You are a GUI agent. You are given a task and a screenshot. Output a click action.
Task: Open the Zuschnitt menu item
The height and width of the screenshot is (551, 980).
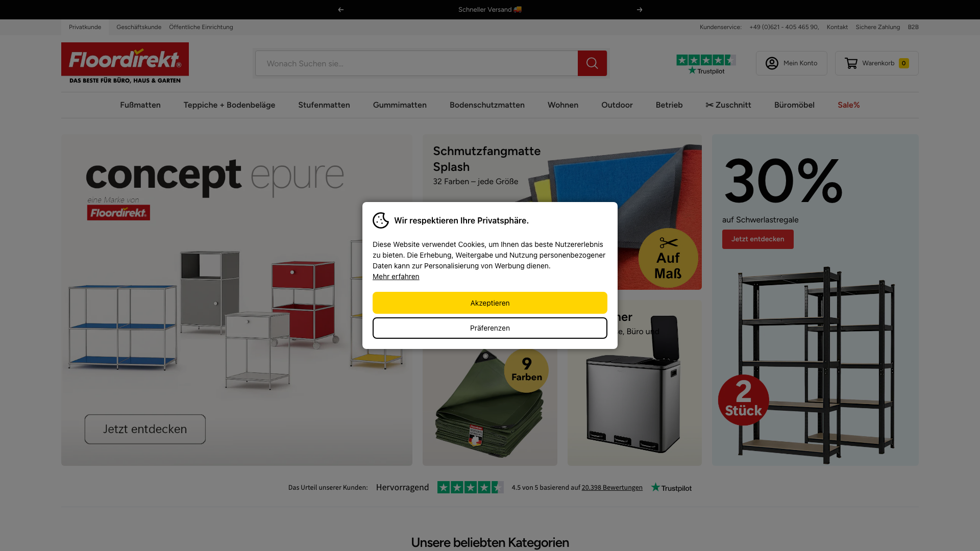[x=728, y=105]
